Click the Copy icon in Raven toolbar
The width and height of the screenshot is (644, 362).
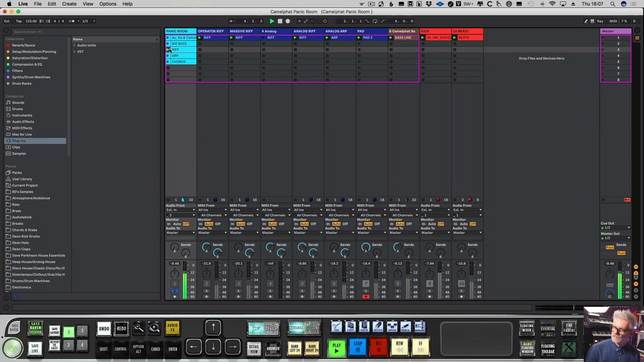[x=350, y=326]
